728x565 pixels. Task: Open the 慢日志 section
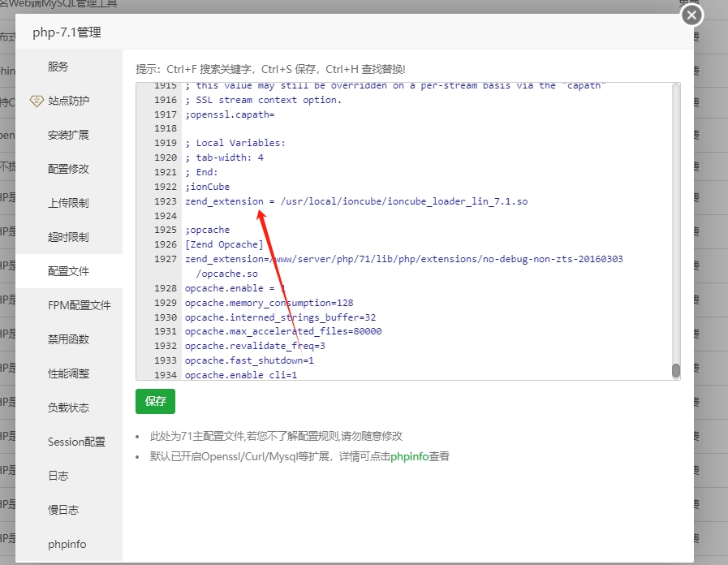click(63, 510)
